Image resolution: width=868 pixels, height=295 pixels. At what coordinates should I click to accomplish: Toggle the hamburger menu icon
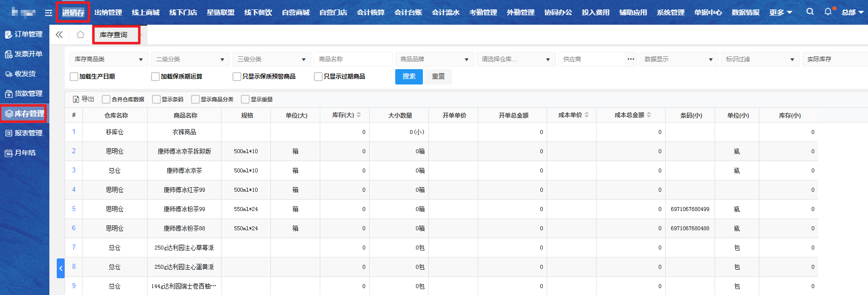point(48,13)
